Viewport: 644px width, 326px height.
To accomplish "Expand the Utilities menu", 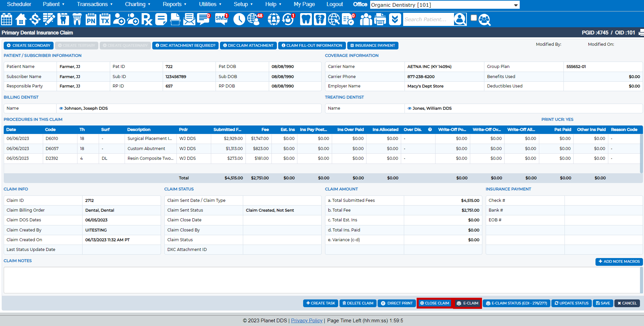I will tap(210, 4).
